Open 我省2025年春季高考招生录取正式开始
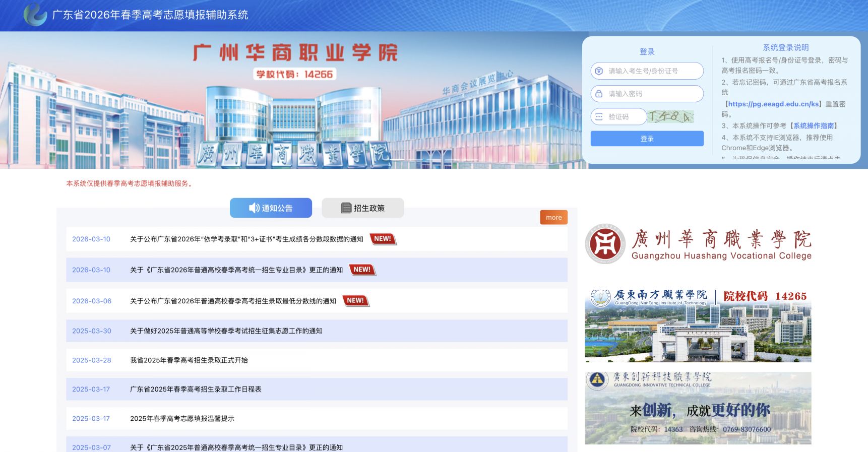The height and width of the screenshot is (452, 868). (189, 360)
